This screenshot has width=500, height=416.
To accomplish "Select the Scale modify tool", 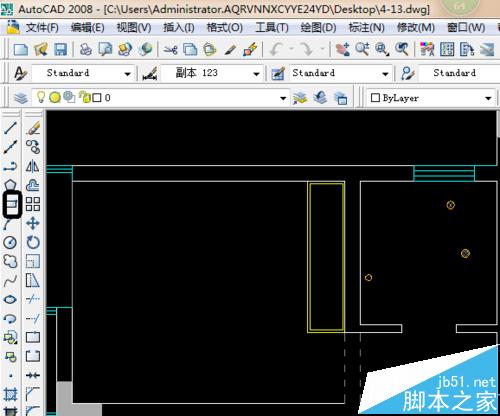I will click(33, 261).
